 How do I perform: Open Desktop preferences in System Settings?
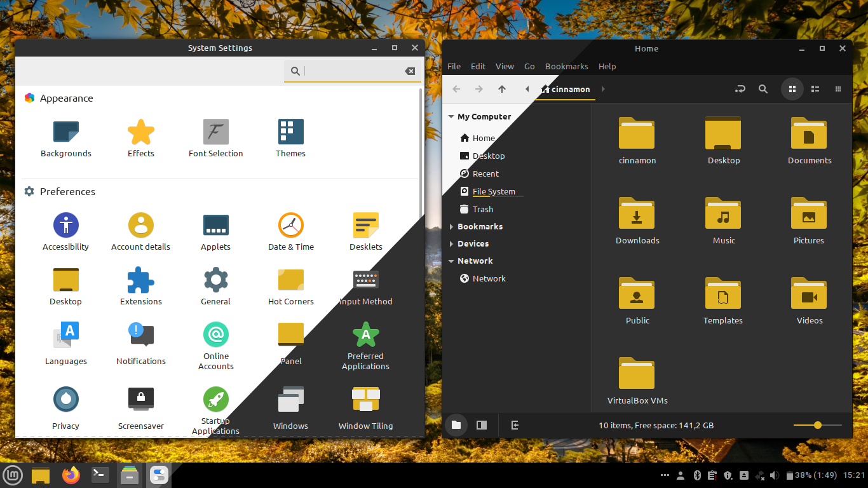pyautogui.click(x=66, y=287)
